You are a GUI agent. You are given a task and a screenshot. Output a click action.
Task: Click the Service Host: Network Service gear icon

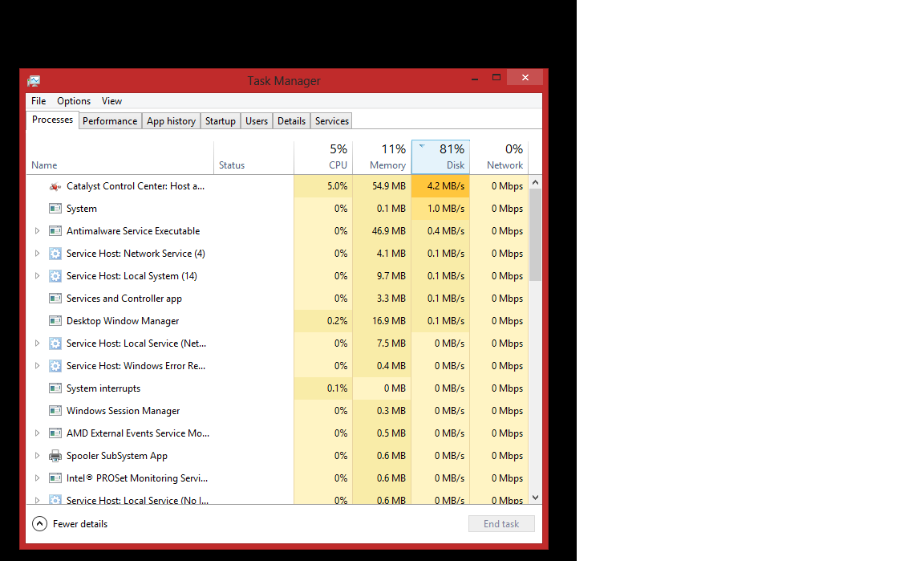point(55,254)
